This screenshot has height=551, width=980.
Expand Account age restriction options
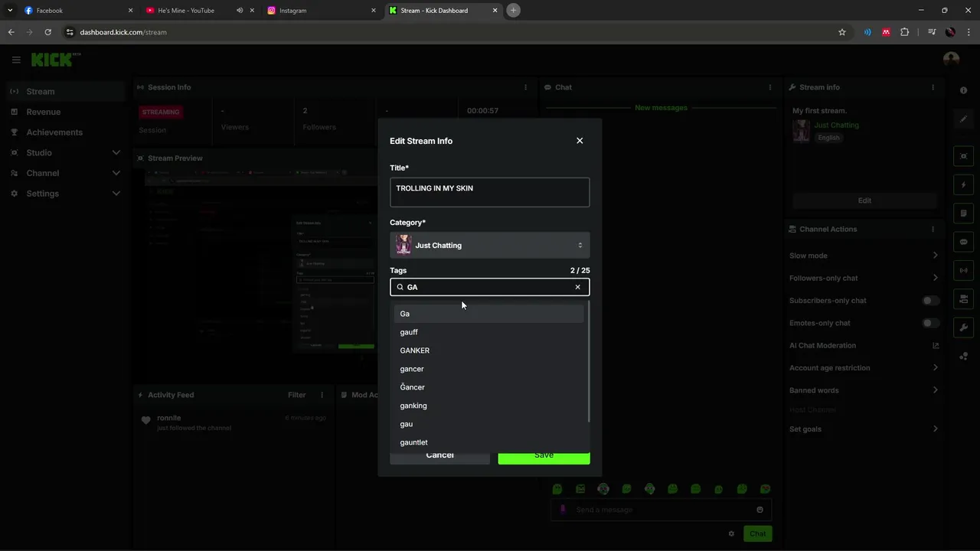click(x=935, y=367)
